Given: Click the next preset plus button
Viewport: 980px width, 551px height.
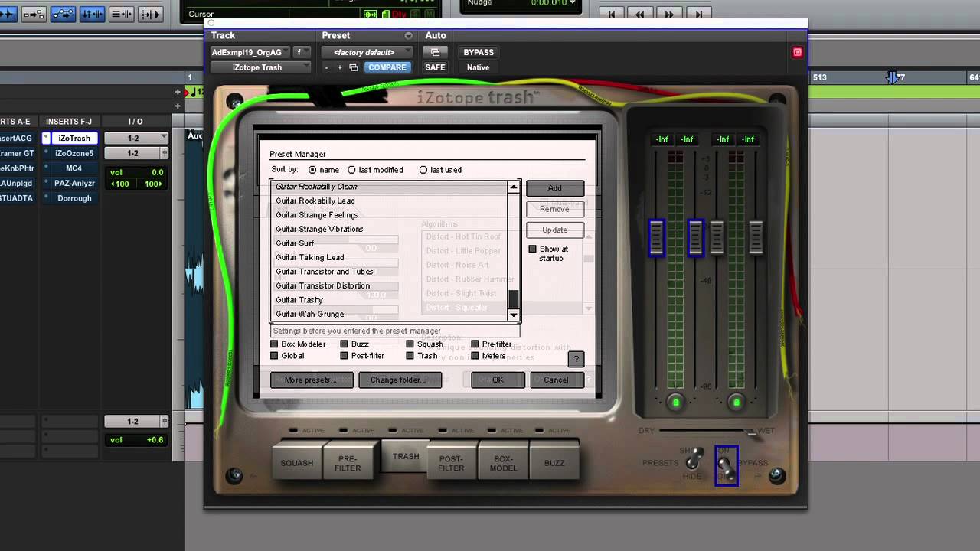Looking at the screenshot, I should tap(340, 67).
